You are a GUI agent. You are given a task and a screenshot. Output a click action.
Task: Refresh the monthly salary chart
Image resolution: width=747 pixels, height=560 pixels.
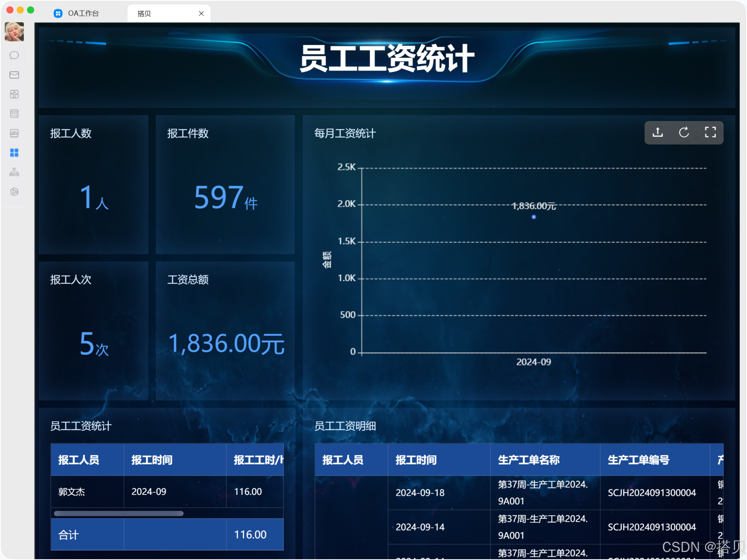coord(684,132)
